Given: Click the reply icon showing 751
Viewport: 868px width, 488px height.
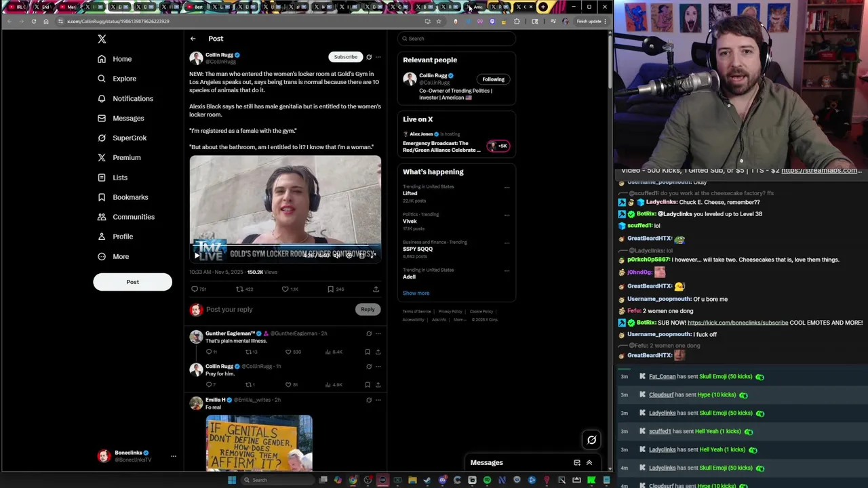Looking at the screenshot, I should coord(195,289).
